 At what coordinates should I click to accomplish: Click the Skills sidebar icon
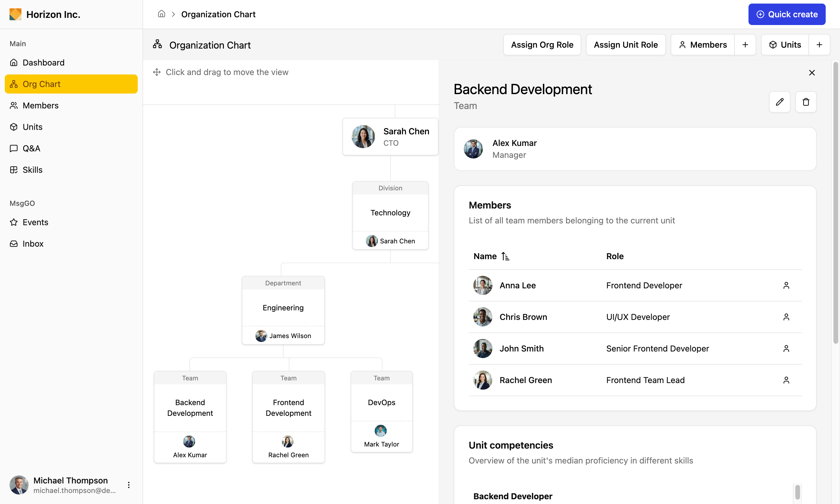click(x=14, y=170)
